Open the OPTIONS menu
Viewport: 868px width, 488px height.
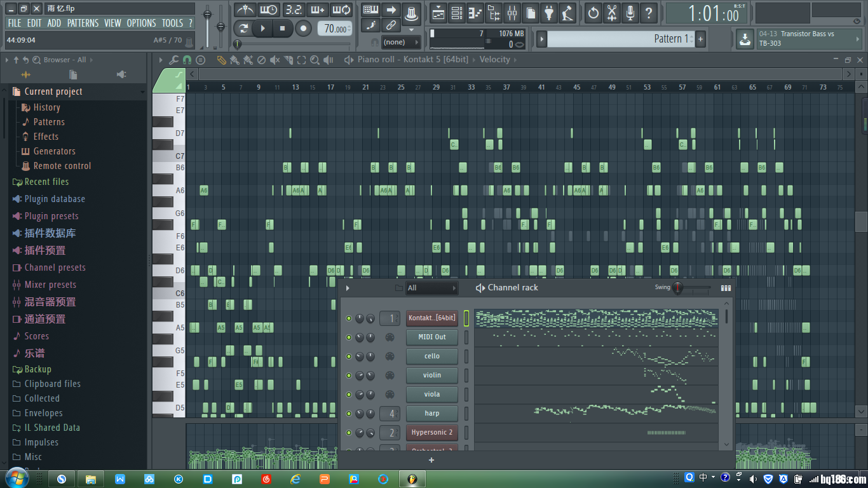141,23
